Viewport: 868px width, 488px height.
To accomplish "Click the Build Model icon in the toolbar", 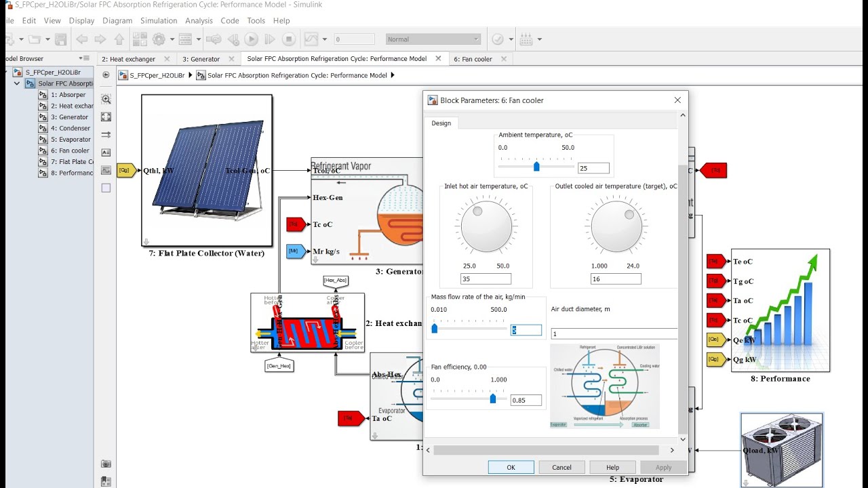I will click(526, 39).
